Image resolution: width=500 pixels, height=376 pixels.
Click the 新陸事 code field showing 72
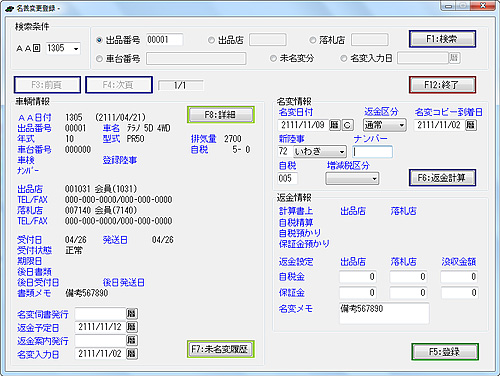pyautogui.click(x=284, y=152)
